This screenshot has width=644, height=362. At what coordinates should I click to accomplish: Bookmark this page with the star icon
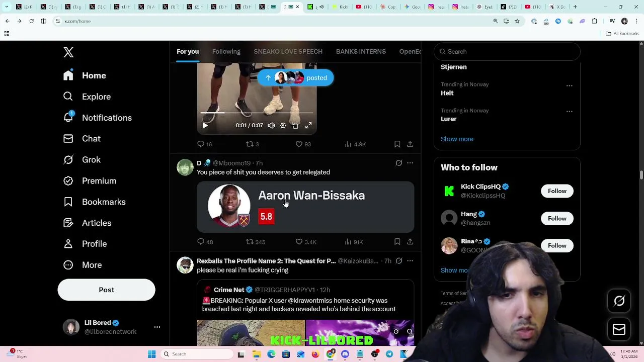517,21
